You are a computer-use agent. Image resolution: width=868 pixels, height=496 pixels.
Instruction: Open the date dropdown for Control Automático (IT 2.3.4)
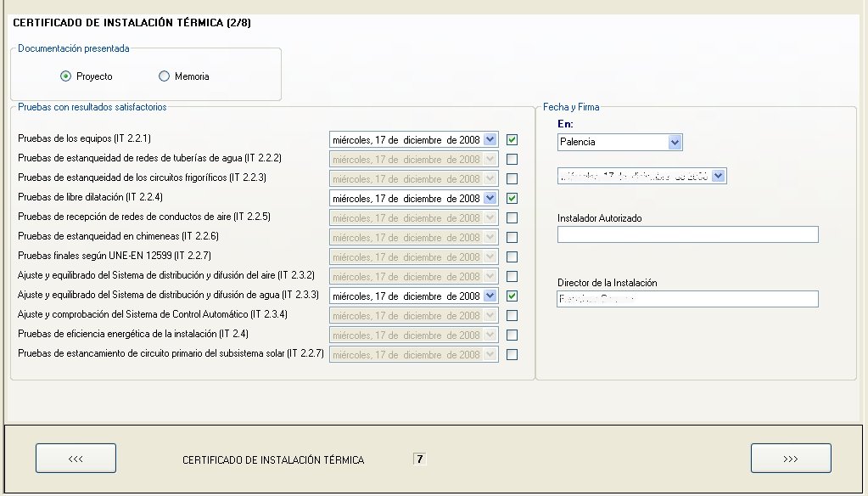(x=490, y=316)
